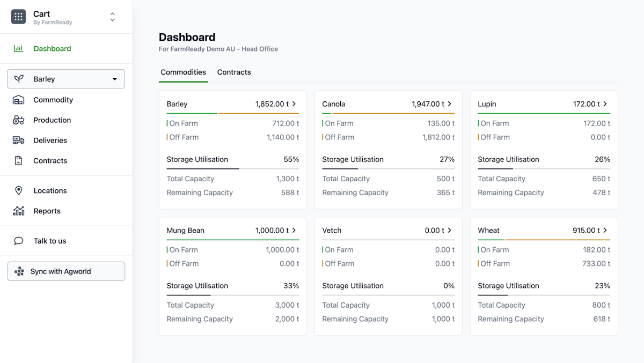Viewport: 644px width, 363px height.
Task: Open Barley details via its chevron arrow
Action: tap(294, 104)
